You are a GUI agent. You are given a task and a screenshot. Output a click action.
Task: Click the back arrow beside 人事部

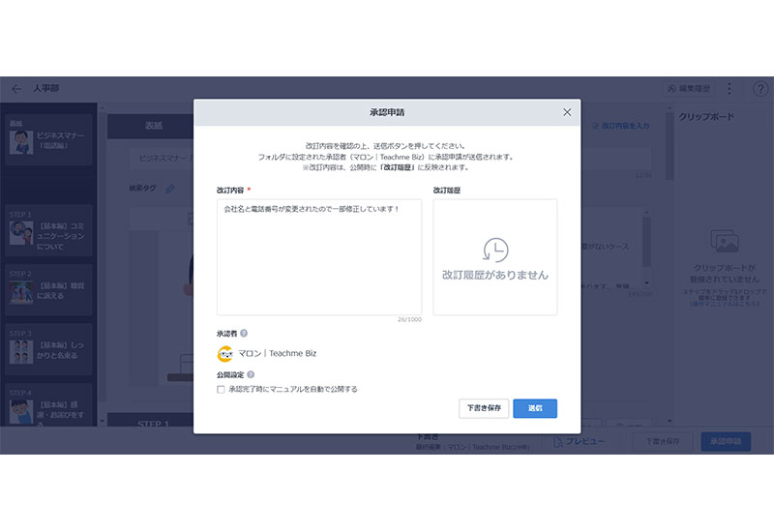coord(16,88)
